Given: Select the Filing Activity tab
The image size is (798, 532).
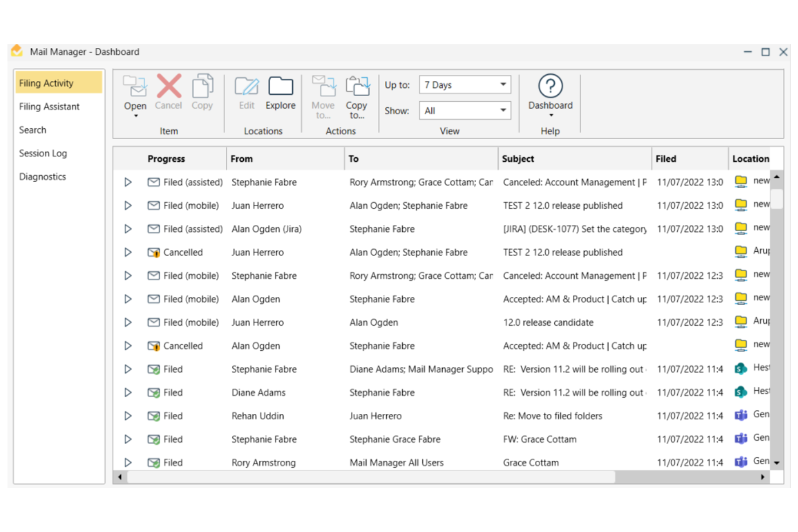Looking at the screenshot, I should [x=59, y=82].
